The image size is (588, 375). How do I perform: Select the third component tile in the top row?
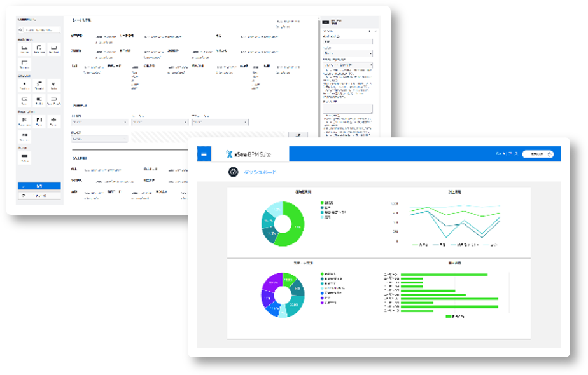(54, 49)
